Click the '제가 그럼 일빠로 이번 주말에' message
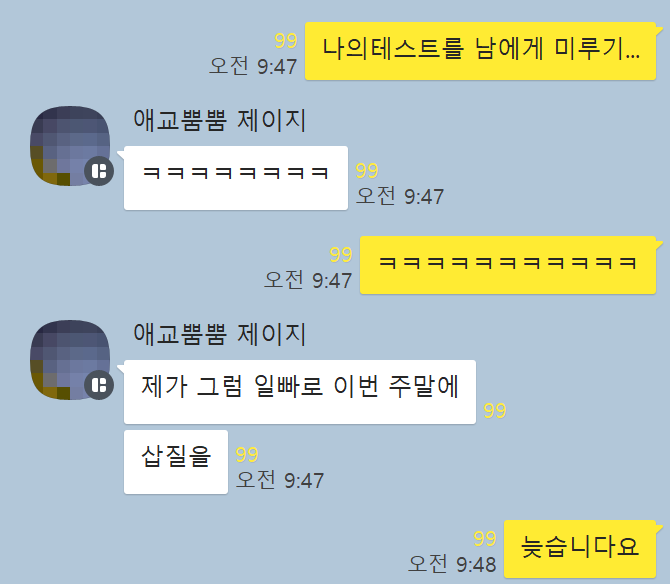Image resolution: width=670 pixels, height=584 pixels. (300, 392)
